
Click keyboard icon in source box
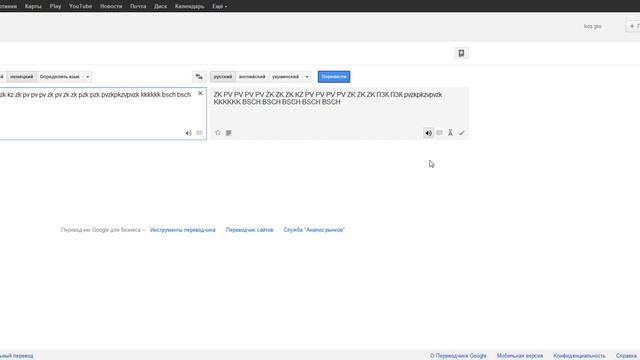pos(199,133)
